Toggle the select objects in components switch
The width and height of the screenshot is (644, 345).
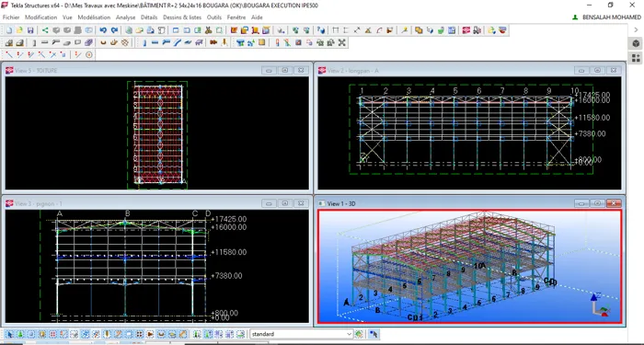(208, 334)
